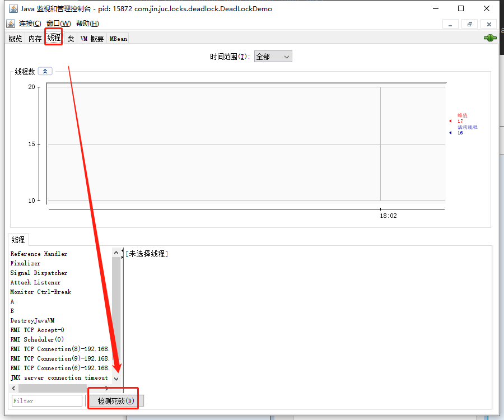Minimize the inner console frame
The height and width of the screenshot is (420, 504).
pos(450,25)
